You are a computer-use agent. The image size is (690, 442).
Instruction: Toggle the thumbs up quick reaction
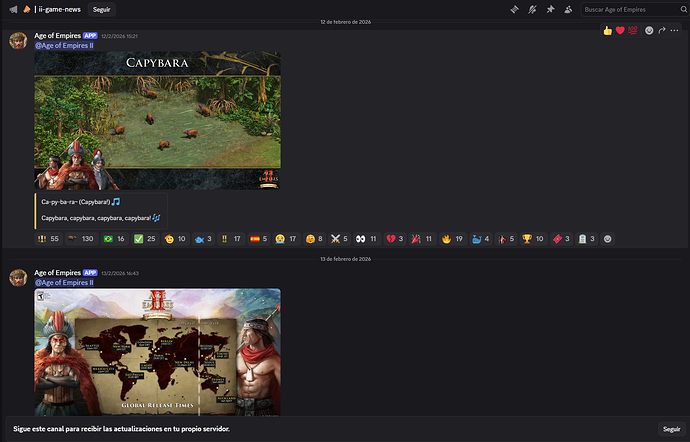pyautogui.click(x=607, y=30)
